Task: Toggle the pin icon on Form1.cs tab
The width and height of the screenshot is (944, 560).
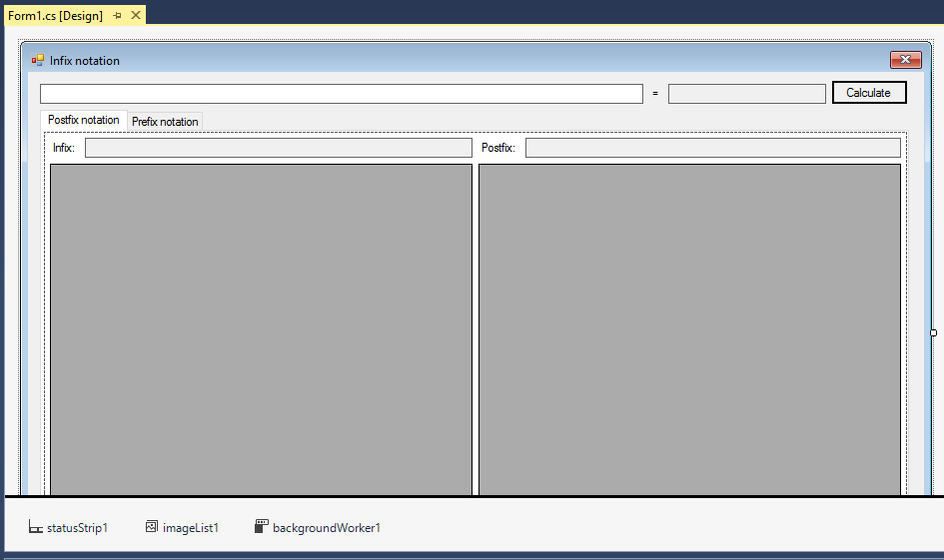Action: (x=117, y=16)
